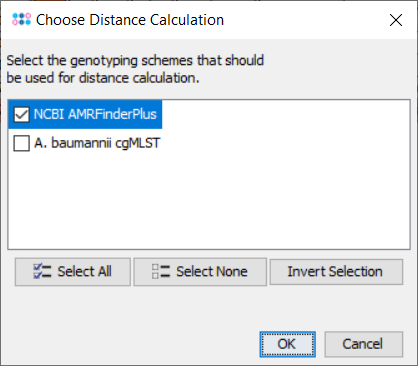Click white space right of NCBI AMRFinderPlus row
Image resolution: width=418 pixels, height=366 pixels.
286,114
